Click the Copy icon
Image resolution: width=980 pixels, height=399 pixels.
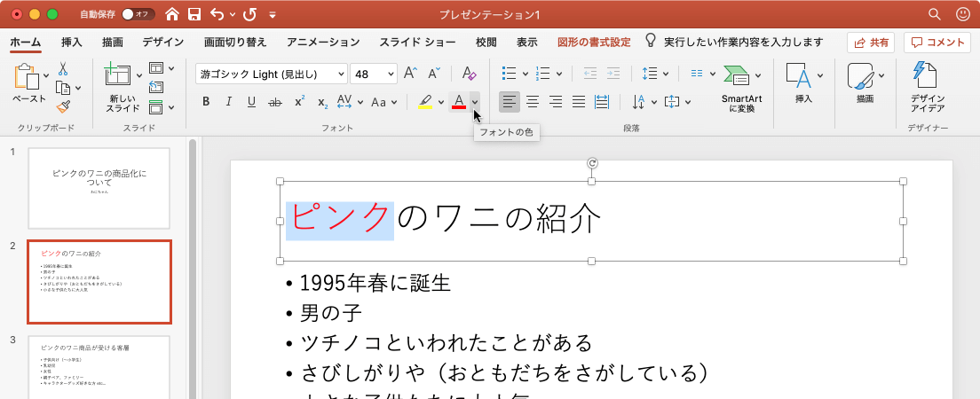(63, 88)
